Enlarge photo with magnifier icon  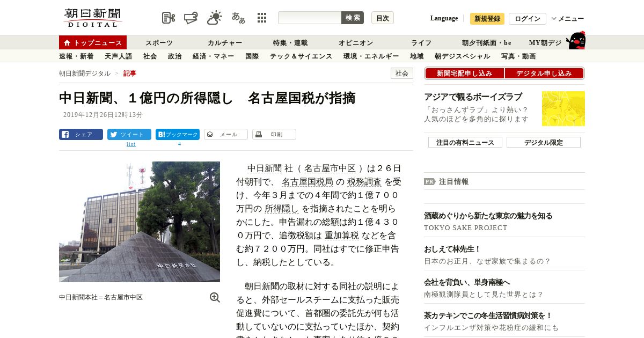[x=215, y=297]
